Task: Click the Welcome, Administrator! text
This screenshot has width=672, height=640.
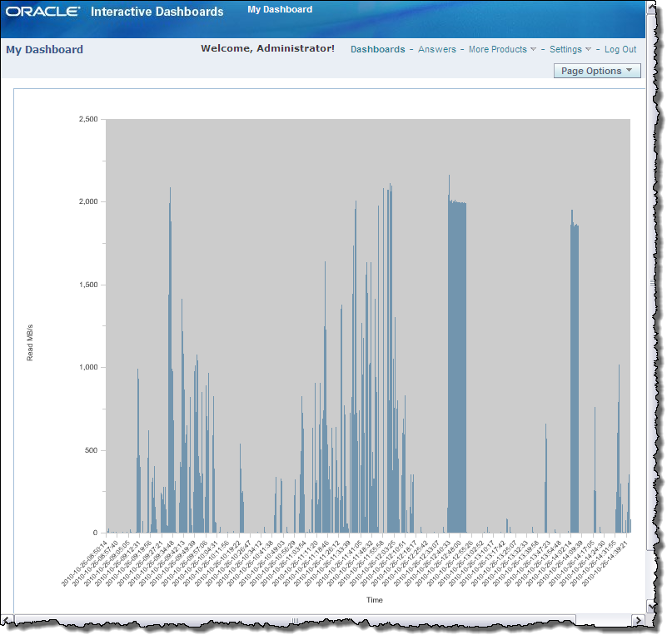Action: click(267, 49)
